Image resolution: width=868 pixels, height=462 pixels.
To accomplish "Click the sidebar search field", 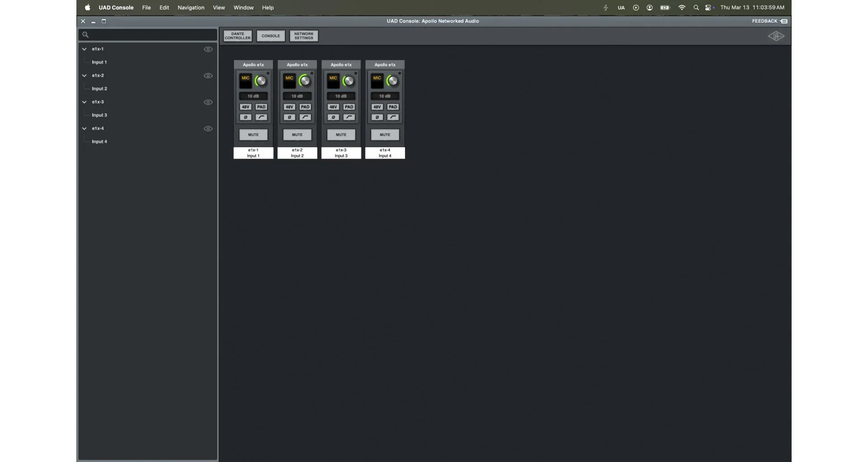I will tap(148, 35).
